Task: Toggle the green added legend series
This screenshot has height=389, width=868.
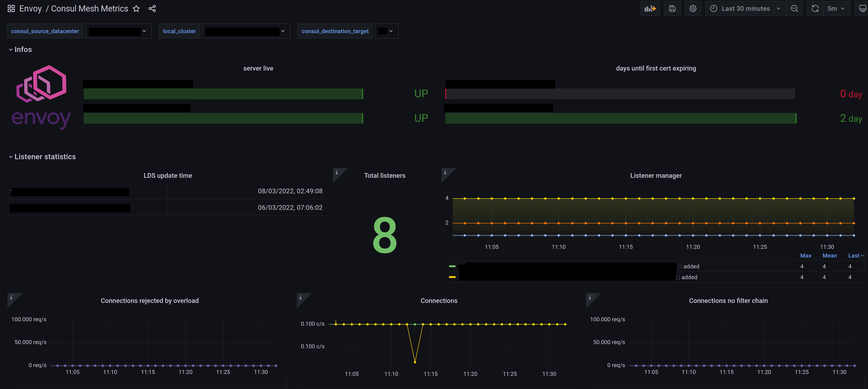Action: point(452,266)
